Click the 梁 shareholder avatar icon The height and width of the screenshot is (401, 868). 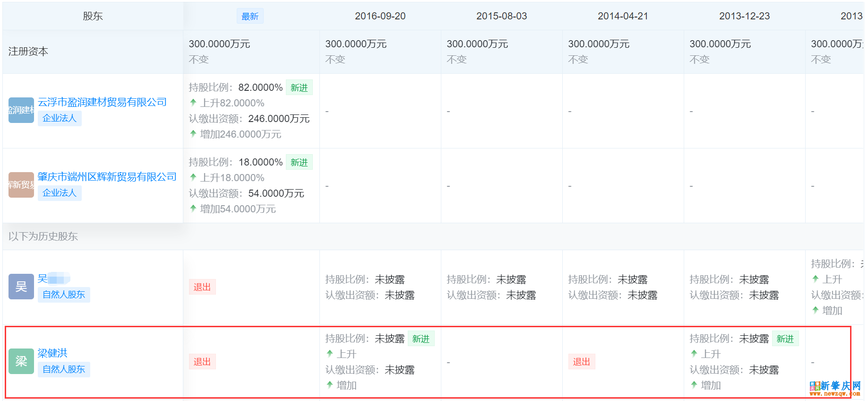(x=21, y=361)
